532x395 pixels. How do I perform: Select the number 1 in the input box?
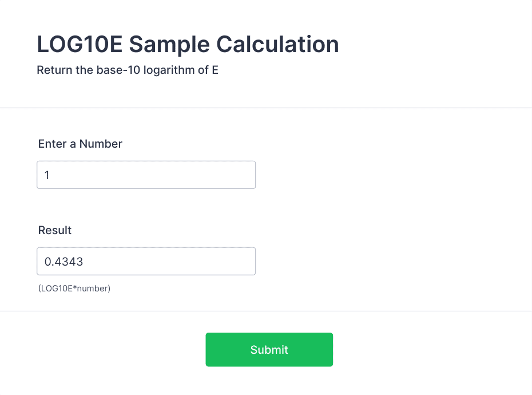click(x=47, y=175)
